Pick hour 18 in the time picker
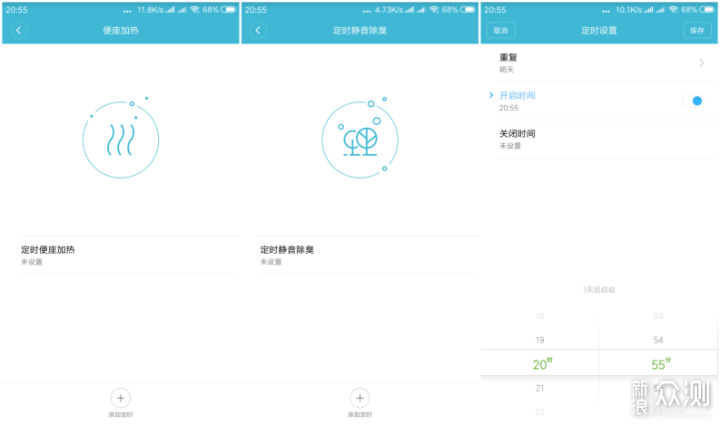The image size is (720, 425). pyautogui.click(x=540, y=316)
